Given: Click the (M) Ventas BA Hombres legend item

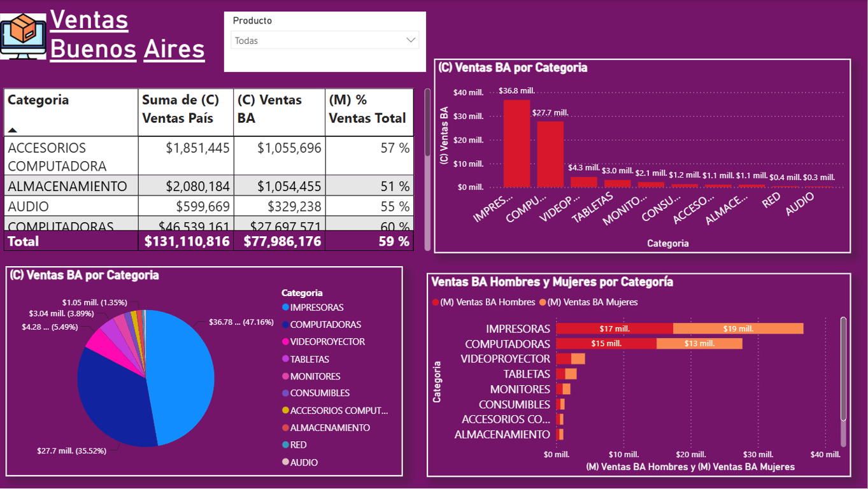Looking at the screenshot, I should click(x=484, y=302).
